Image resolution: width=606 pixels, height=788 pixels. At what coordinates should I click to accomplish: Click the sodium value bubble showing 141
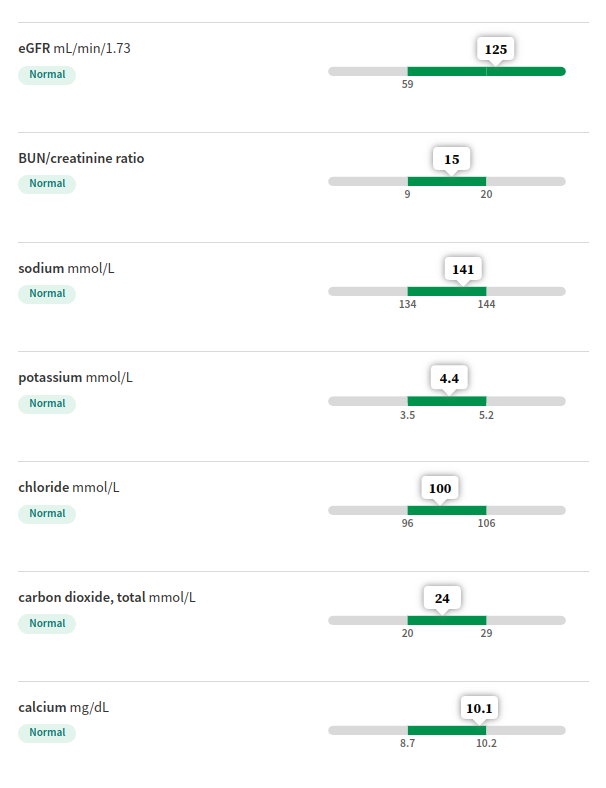(463, 269)
